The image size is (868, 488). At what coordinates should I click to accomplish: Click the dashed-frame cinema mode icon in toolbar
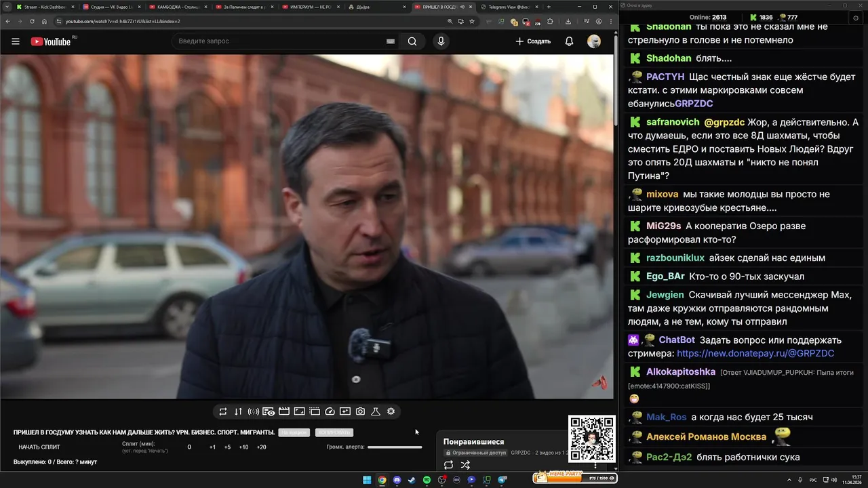click(315, 411)
